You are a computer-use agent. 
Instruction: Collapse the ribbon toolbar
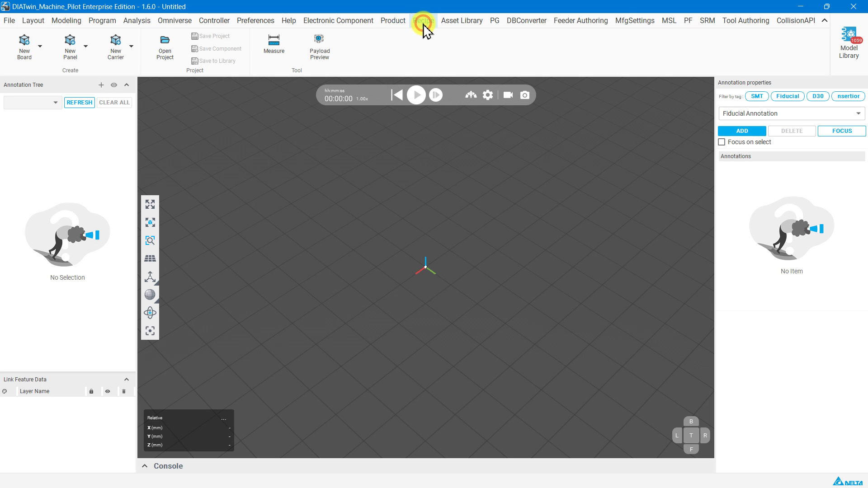[825, 20]
